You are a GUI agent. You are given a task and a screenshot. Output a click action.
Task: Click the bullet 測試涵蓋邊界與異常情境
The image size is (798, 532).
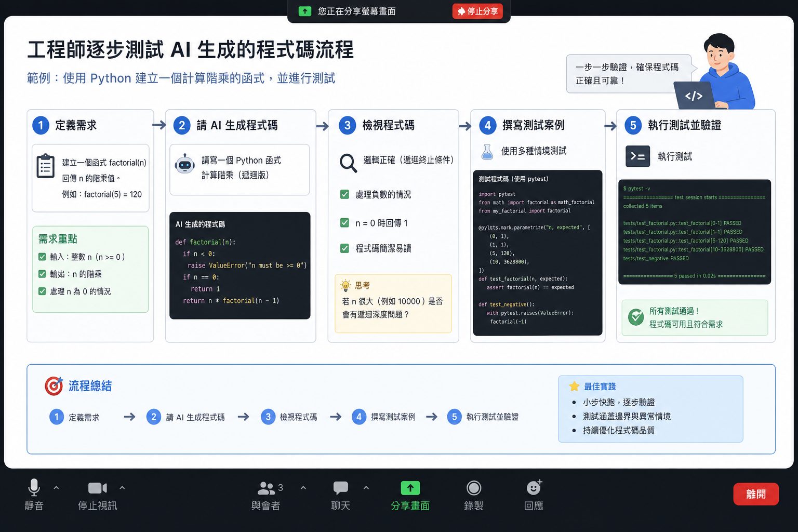pos(627,416)
